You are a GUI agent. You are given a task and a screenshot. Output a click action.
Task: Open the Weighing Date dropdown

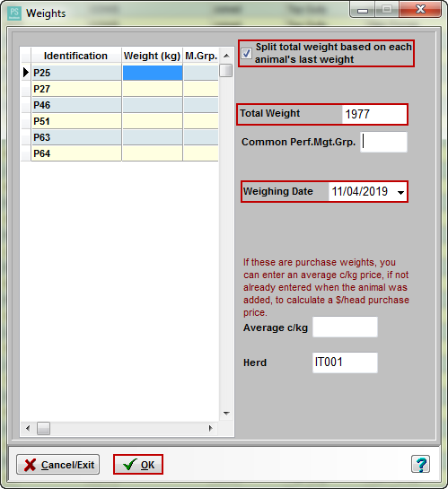pos(401,192)
